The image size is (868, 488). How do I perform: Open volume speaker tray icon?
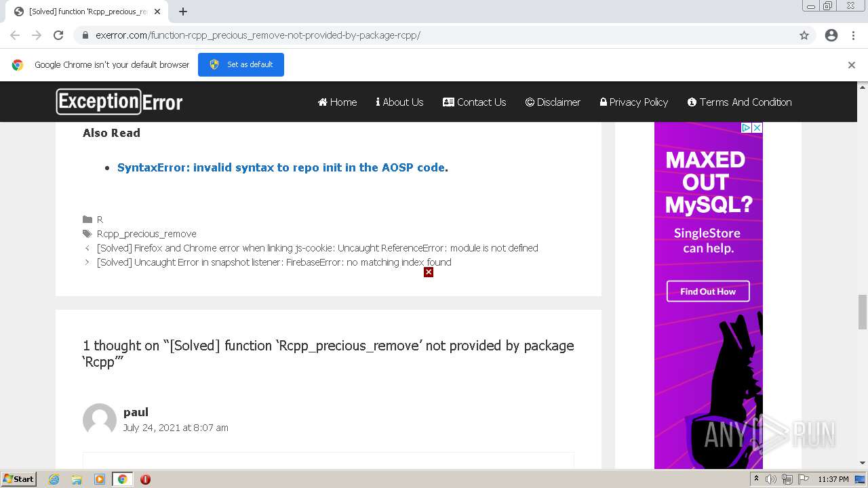(x=771, y=479)
